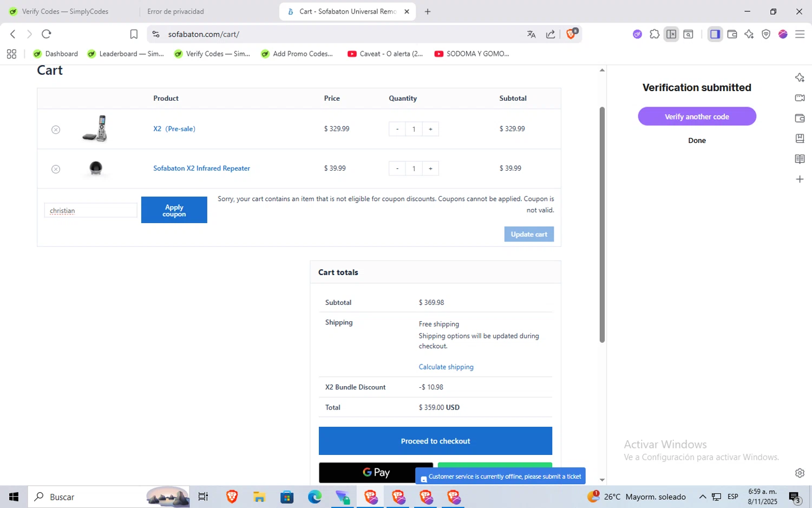Image resolution: width=812 pixels, height=508 pixels.
Task: Click the Calculate shipping link
Action: [x=446, y=367]
